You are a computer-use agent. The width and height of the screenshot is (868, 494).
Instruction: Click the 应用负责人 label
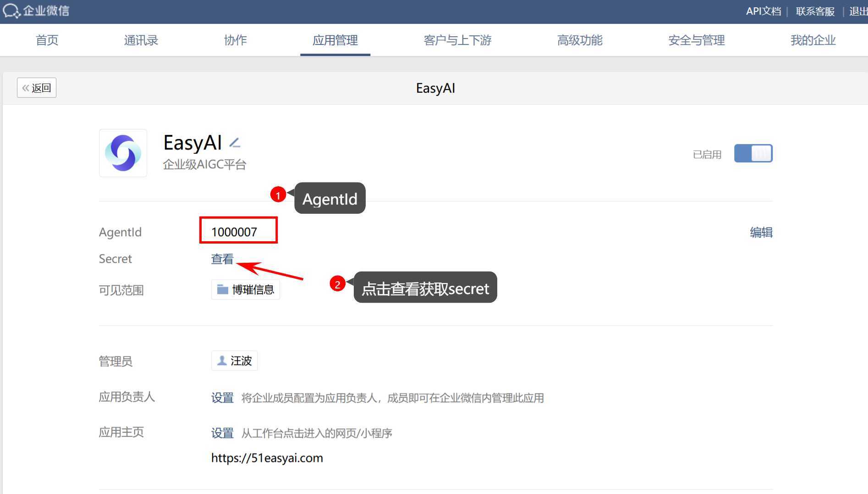click(x=127, y=397)
